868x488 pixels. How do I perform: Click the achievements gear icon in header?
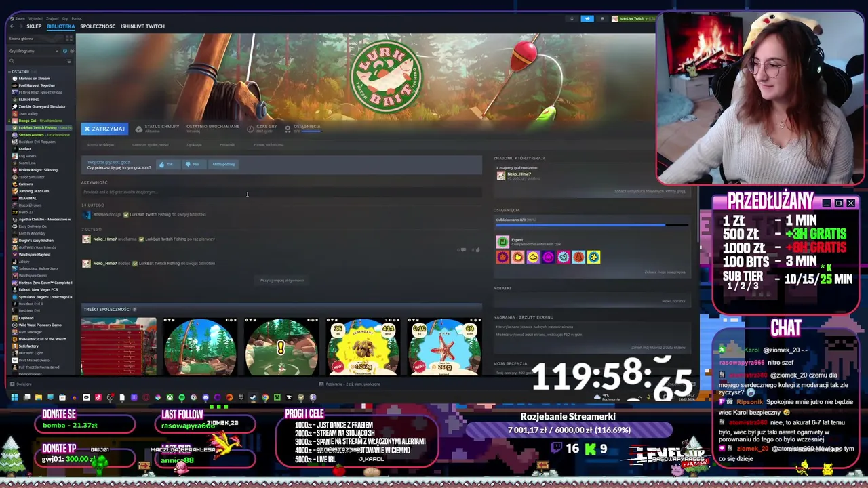click(288, 128)
